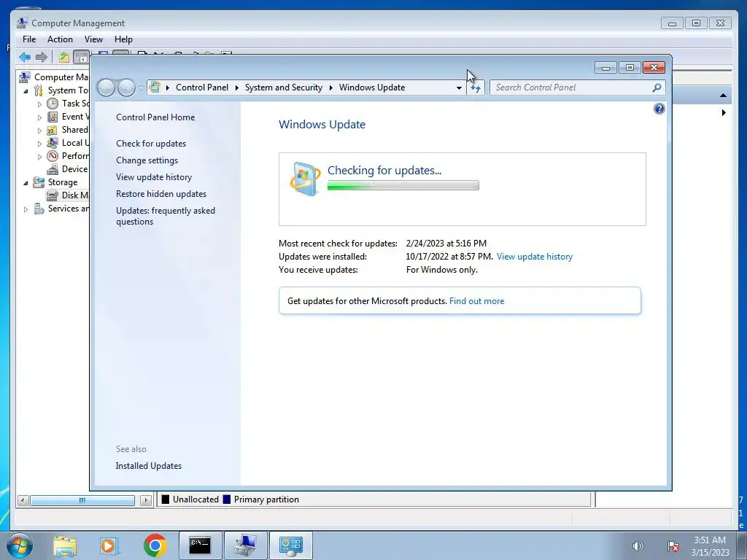This screenshot has width=747, height=560.
Task: Click the Forward arrow in Computer Management toolbar
Action: pos(42,58)
